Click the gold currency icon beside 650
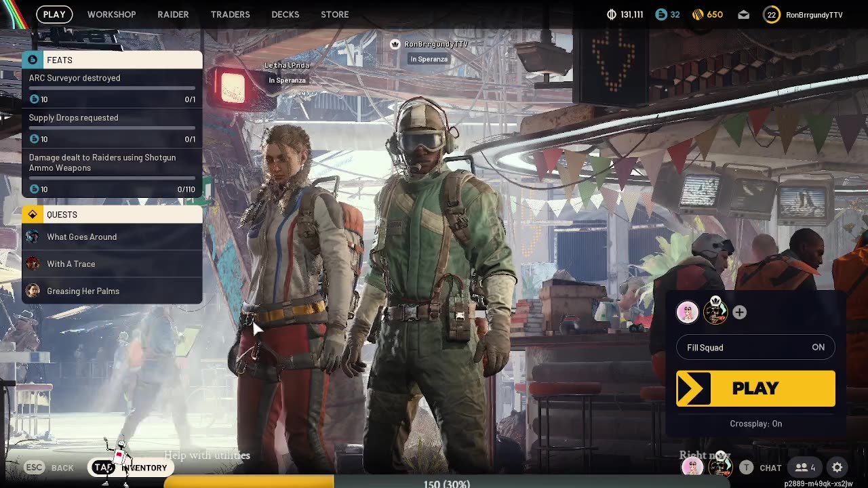The height and width of the screenshot is (488, 868). [698, 14]
